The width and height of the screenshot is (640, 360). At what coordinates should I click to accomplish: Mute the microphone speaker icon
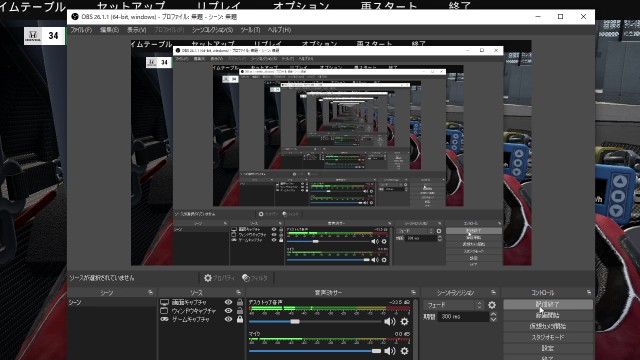(x=390, y=351)
